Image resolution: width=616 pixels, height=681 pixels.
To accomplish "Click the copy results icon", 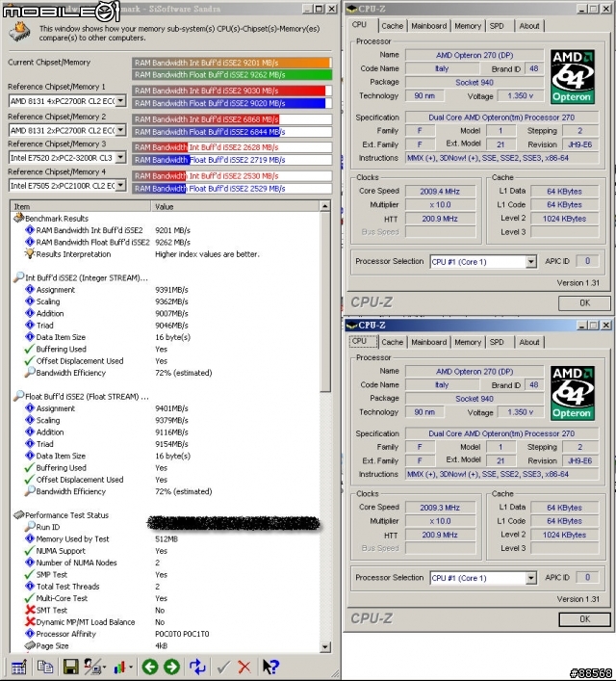I will pyautogui.click(x=44, y=667).
